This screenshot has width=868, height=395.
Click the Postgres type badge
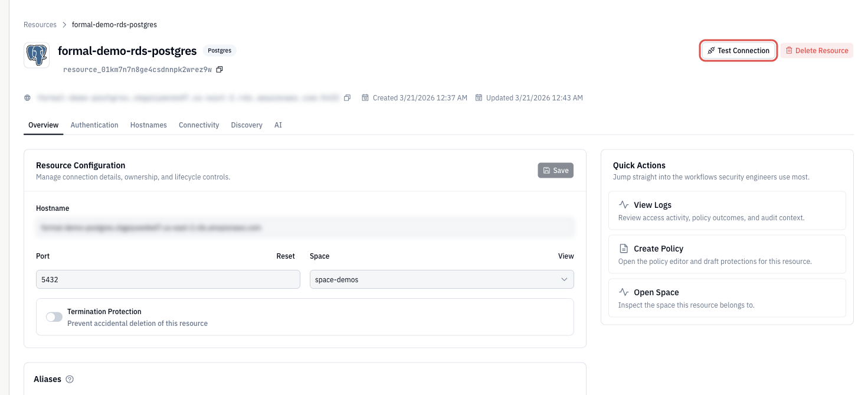(x=220, y=51)
